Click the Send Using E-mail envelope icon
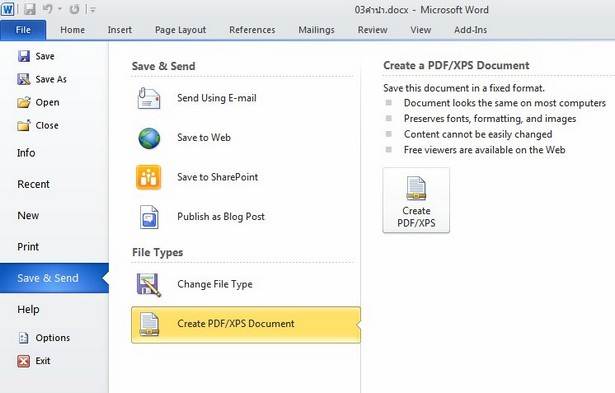The width and height of the screenshot is (615, 393). (x=149, y=98)
